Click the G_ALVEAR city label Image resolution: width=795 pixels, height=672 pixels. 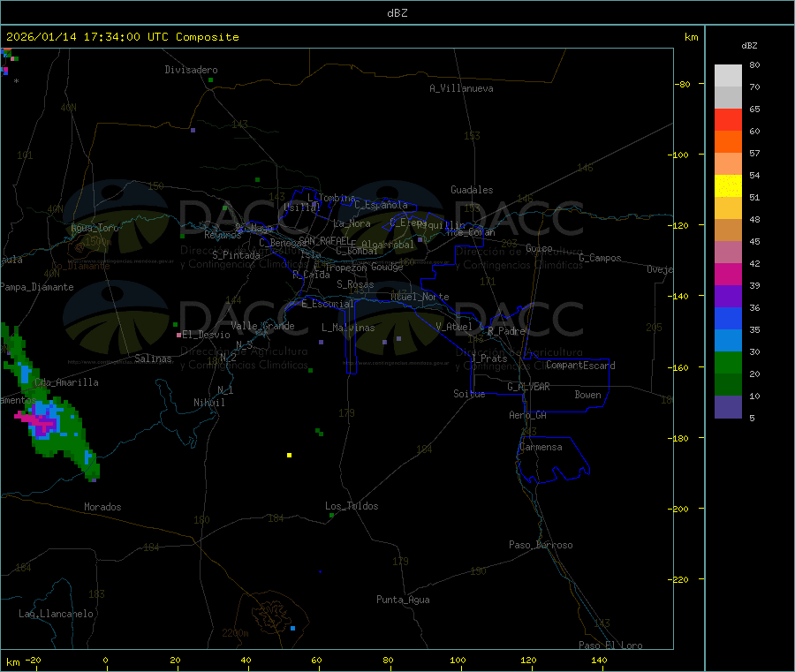[x=529, y=387]
